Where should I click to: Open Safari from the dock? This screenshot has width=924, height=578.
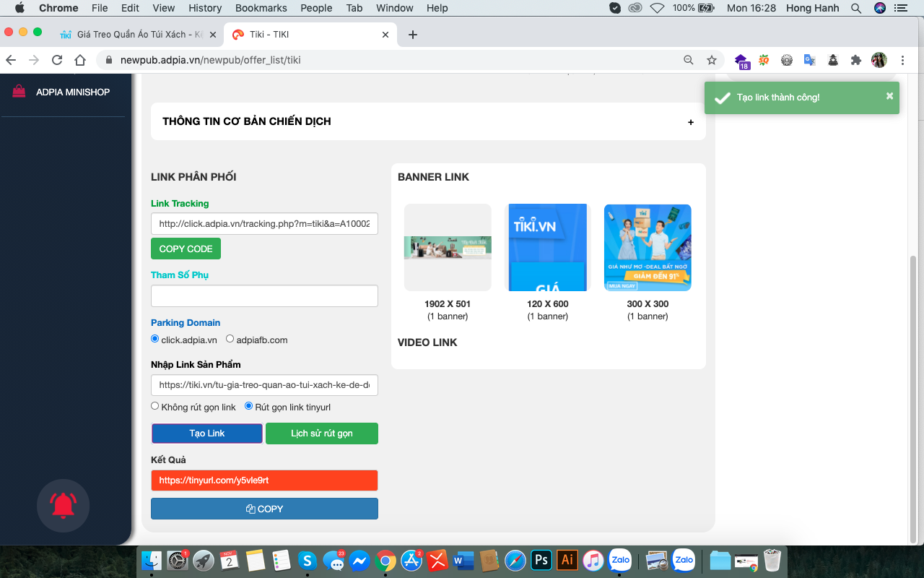[515, 560]
